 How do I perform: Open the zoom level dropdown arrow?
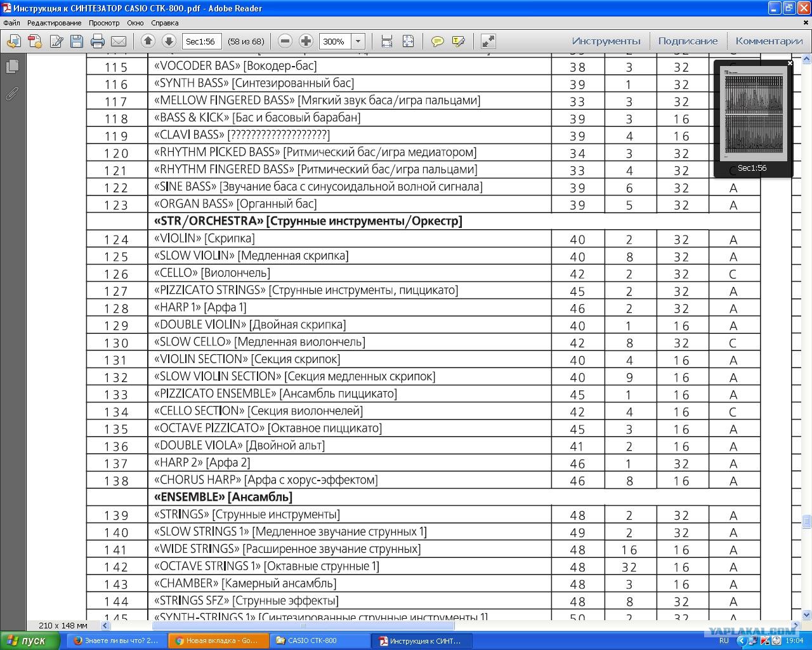coord(358,41)
